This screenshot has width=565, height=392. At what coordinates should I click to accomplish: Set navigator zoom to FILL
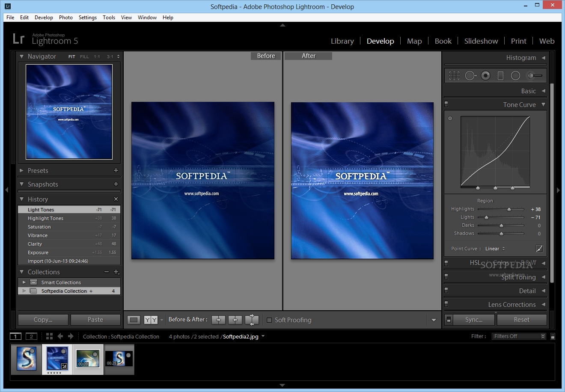point(84,56)
